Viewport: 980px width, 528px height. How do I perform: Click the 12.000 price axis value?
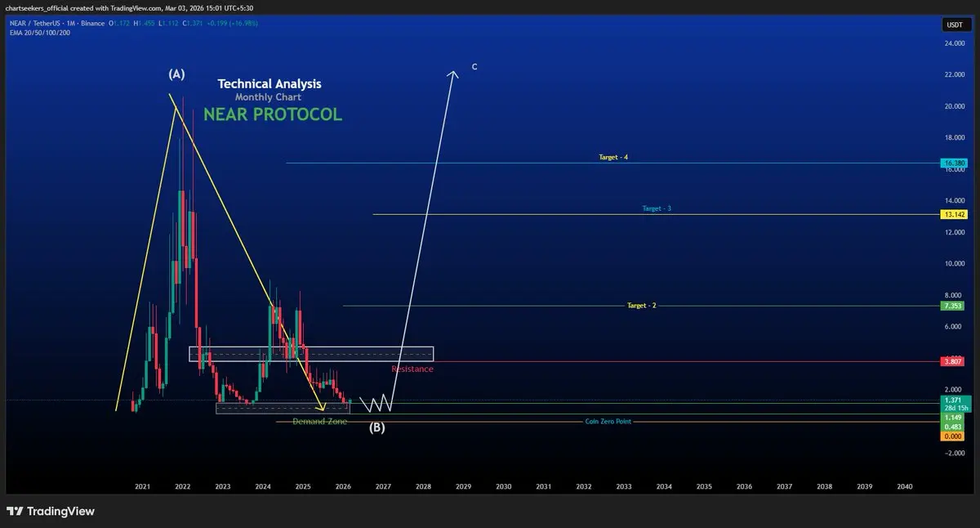click(955, 232)
